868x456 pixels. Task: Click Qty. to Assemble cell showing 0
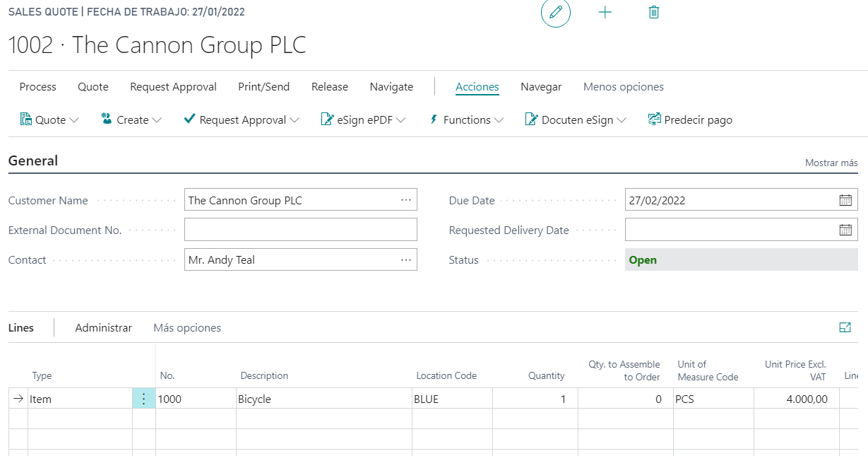626,399
